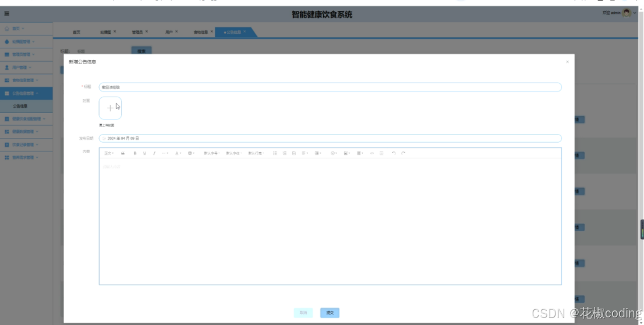Insert a numbered list
Image resolution: width=644 pixels, height=325 pixels.
(285, 153)
